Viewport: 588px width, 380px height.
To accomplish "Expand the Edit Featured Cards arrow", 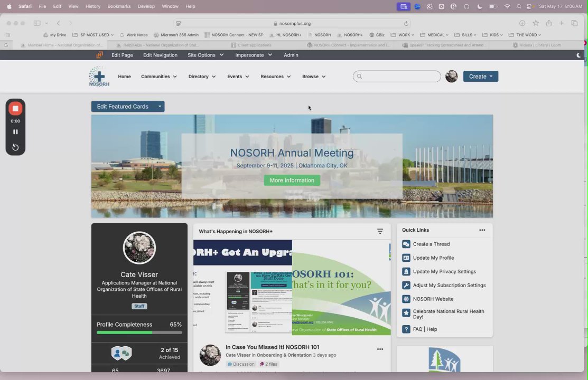I will coord(160,107).
